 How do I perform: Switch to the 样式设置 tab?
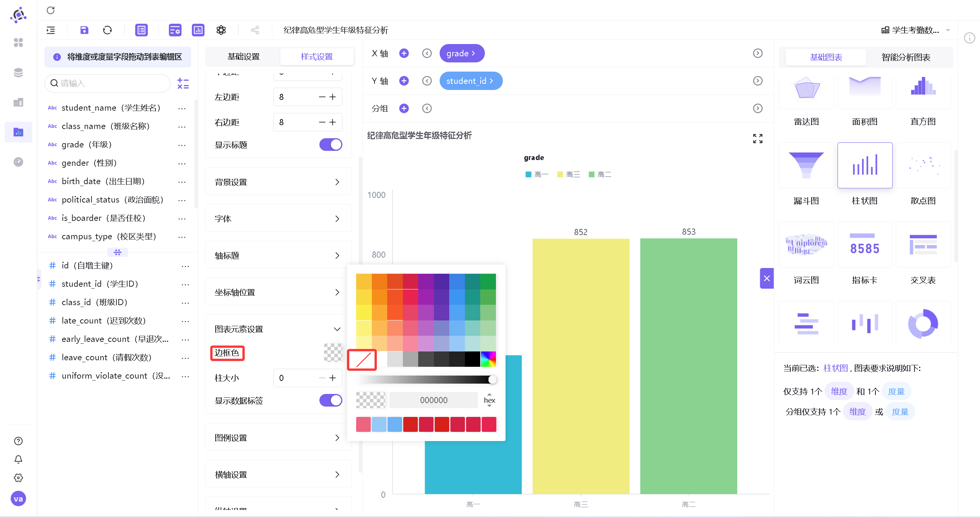coord(317,57)
